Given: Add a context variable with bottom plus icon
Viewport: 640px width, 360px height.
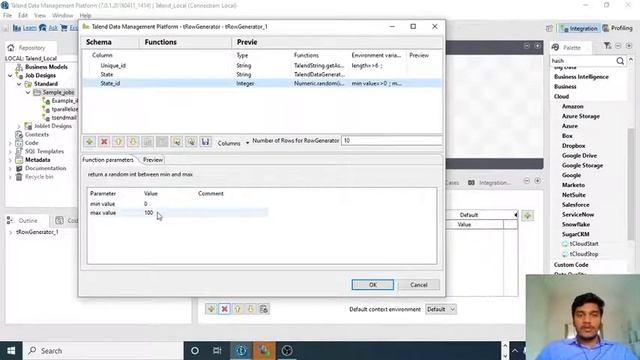Looking at the screenshot, I should click(x=211, y=309).
